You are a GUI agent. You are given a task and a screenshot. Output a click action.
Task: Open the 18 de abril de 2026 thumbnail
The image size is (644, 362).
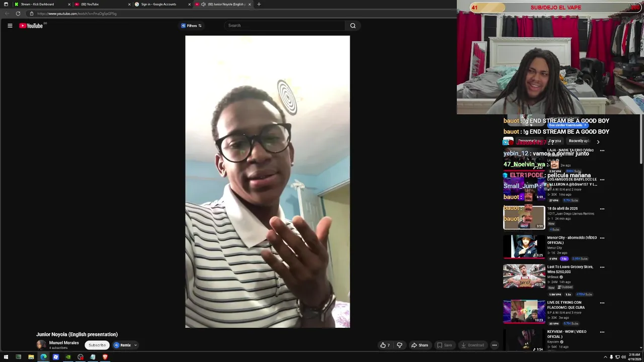(x=524, y=218)
